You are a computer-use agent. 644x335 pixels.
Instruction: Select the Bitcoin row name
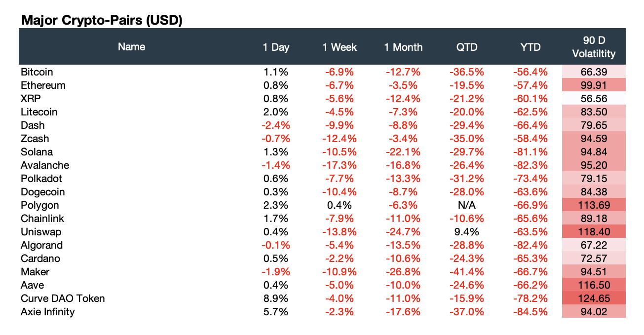pyautogui.click(x=37, y=72)
